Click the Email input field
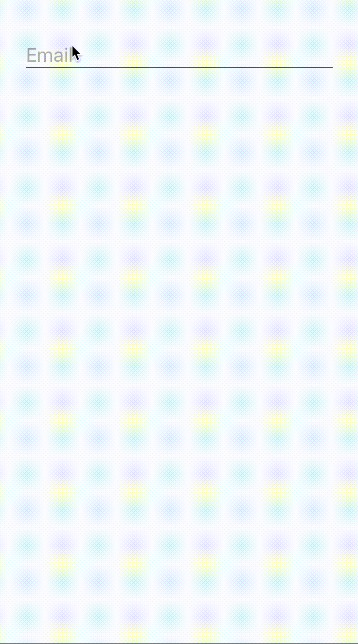 (x=179, y=55)
